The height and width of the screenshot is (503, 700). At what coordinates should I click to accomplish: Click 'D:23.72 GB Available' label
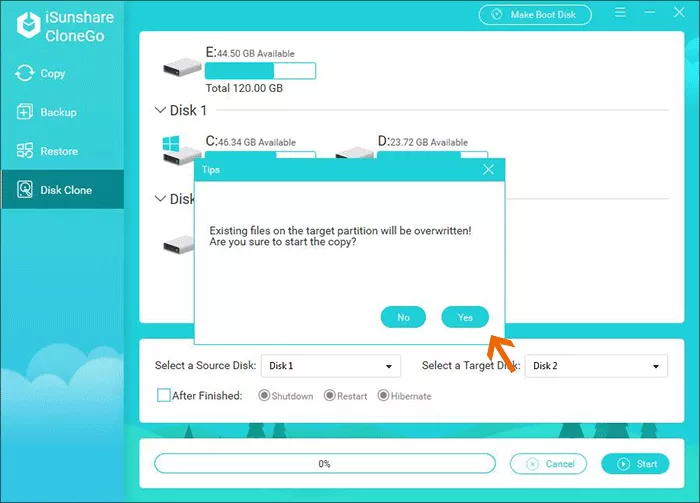tap(423, 141)
